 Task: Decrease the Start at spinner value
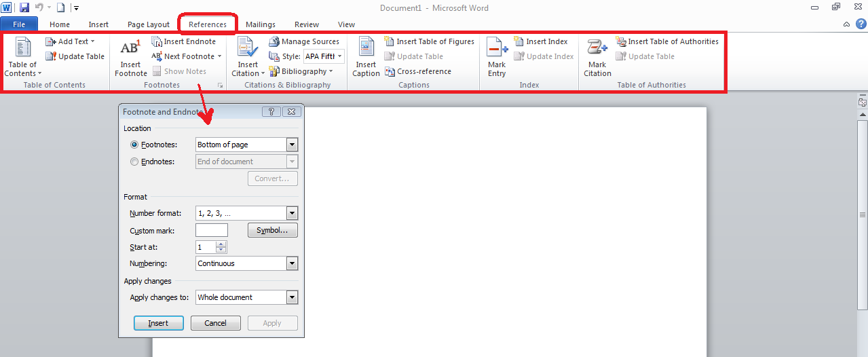(x=221, y=250)
